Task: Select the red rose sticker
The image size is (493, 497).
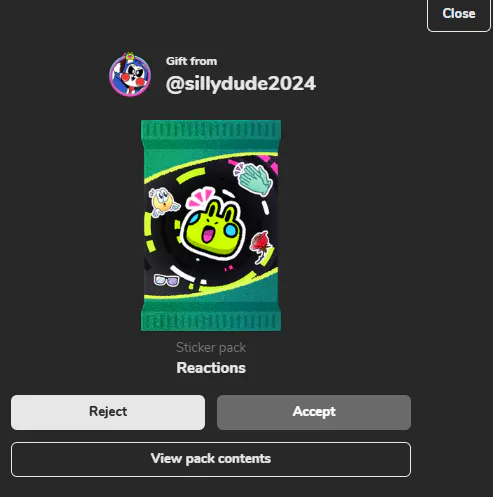Action: tap(261, 246)
